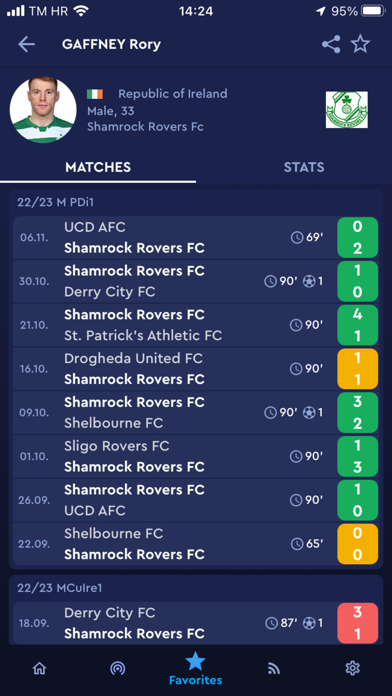Tap the back arrow icon
The image size is (392, 696).
point(26,44)
